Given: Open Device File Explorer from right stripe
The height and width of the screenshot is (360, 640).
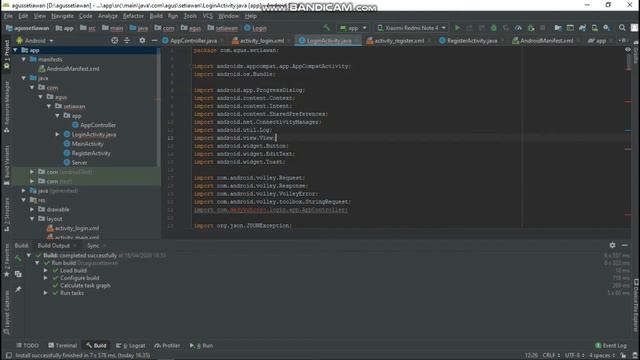Looking at the screenshot, I should point(636,305).
